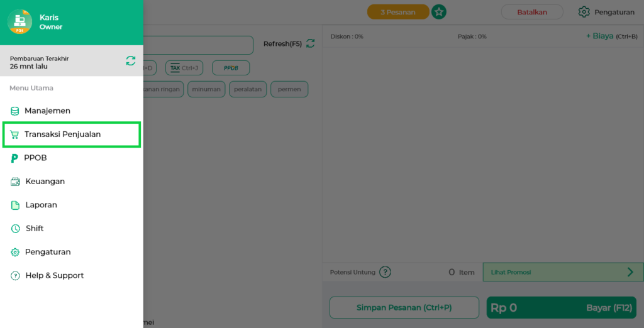This screenshot has height=328, width=644.
Task: Open Manajemen from the sidebar menu
Action: pyautogui.click(x=47, y=111)
